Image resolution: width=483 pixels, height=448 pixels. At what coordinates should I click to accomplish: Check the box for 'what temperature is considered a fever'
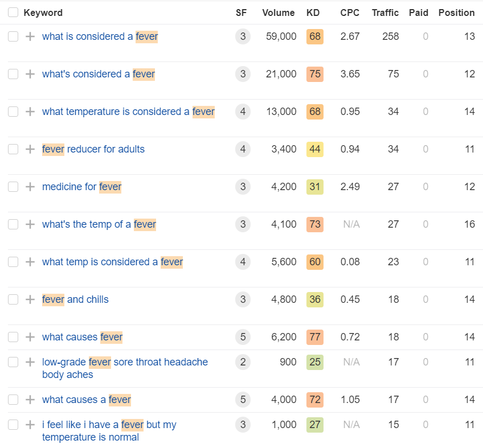tap(13, 112)
